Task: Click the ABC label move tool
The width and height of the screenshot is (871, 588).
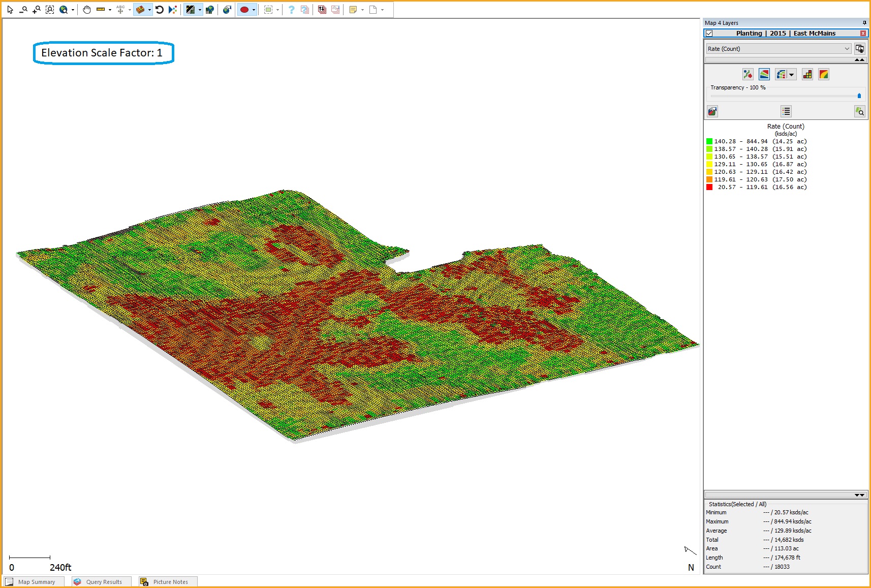Action: [x=120, y=10]
